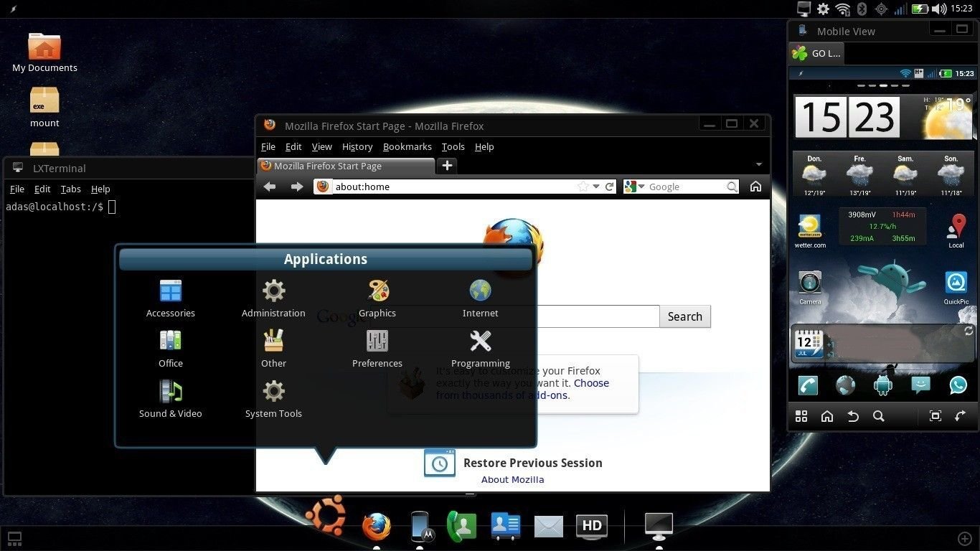Screen dimensions: 980x551
Task: Click Firefox forward navigation arrow
Action: point(297,187)
